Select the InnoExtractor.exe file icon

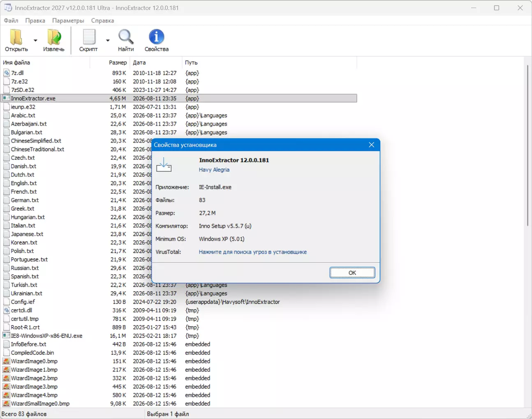coord(7,98)
